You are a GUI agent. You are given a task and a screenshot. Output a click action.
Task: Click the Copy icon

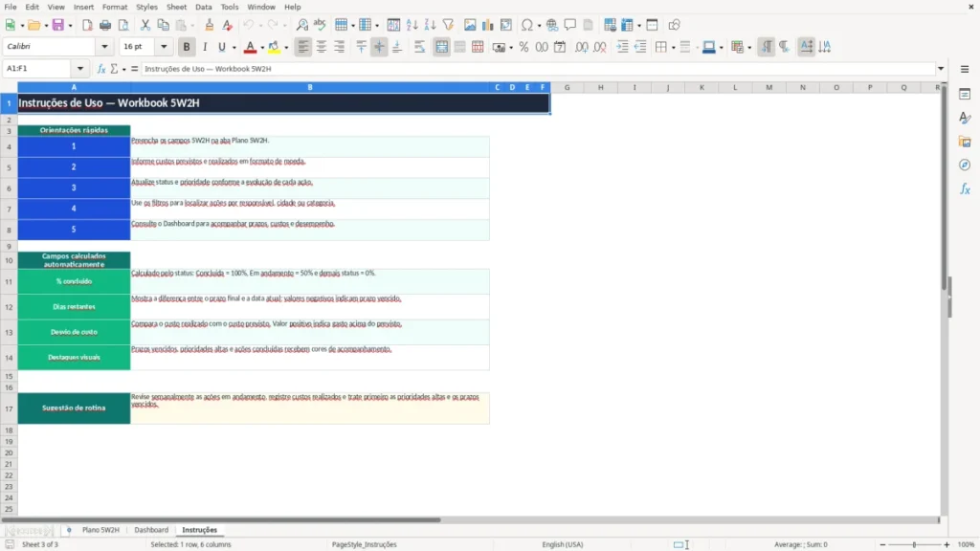pyautogui.click(x=163, y=25)
